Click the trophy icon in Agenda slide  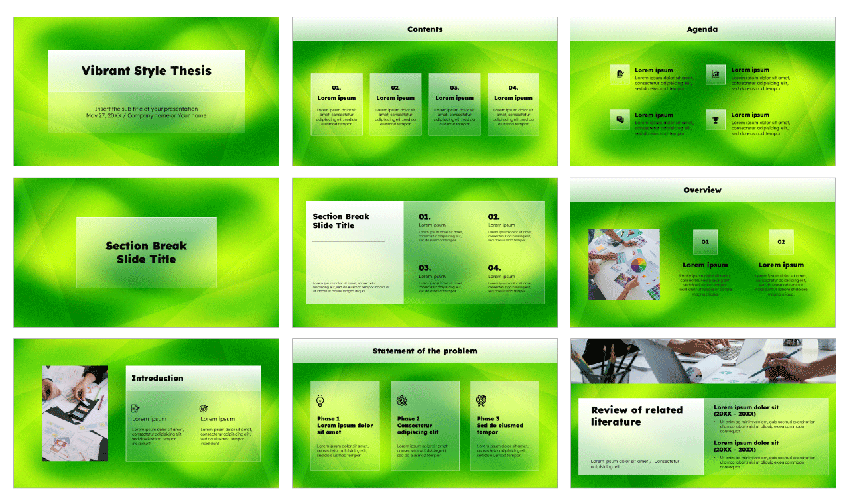point(716,119)
